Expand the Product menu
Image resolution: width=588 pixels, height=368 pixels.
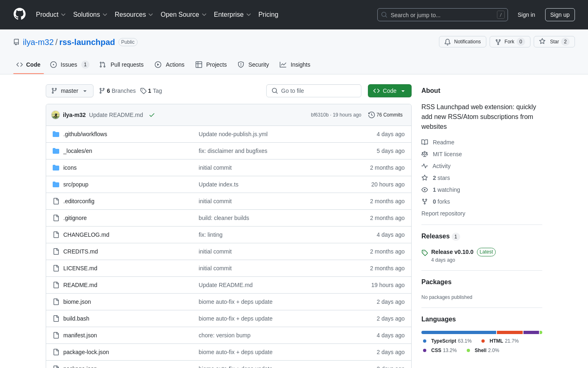[x=51, y=15]
